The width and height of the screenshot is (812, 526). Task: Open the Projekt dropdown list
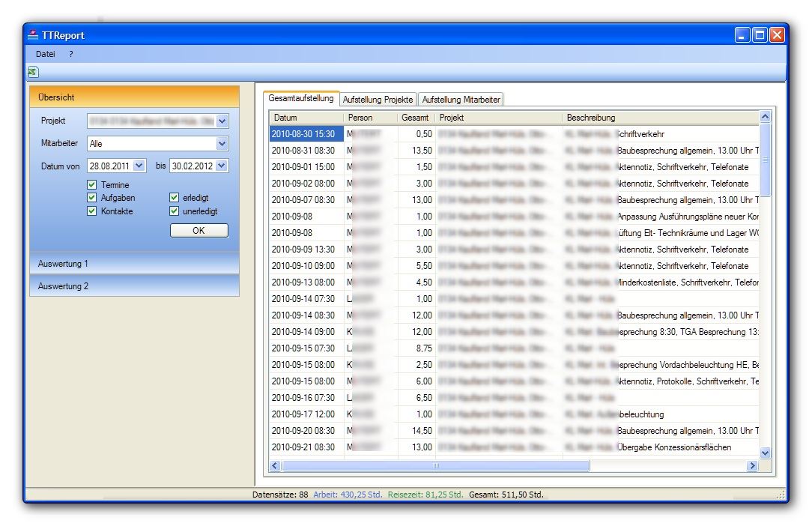click(222, 121)
